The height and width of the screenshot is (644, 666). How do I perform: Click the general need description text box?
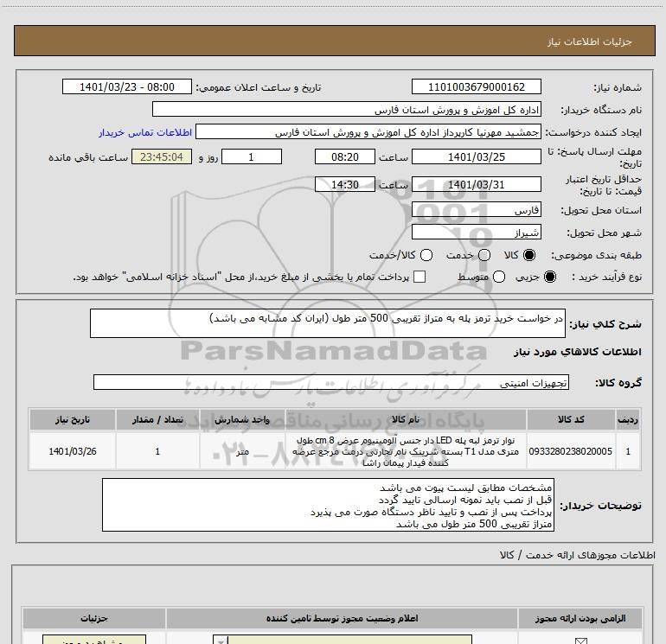(x=328, y=323)
